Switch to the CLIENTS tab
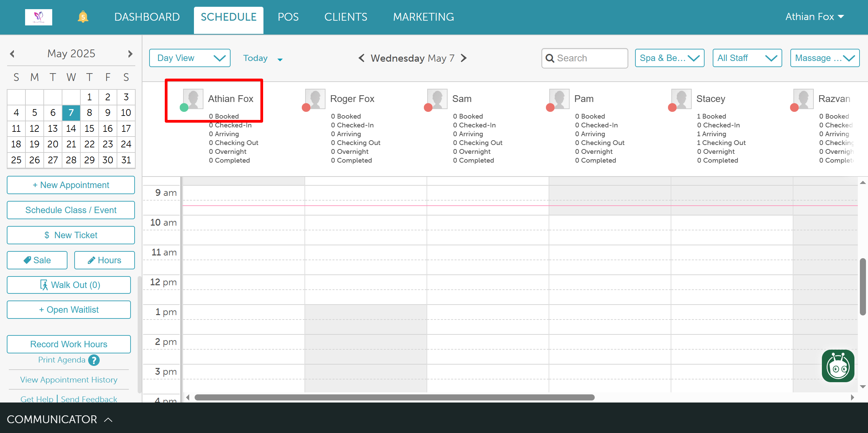The width and height of the screenshot is (868, 433). click(346, 17)
